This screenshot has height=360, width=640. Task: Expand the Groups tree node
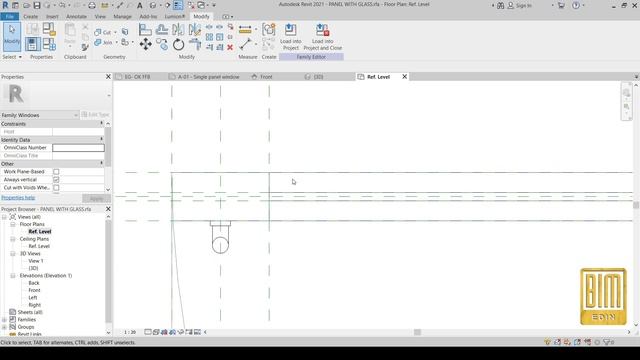pos(4,327)
